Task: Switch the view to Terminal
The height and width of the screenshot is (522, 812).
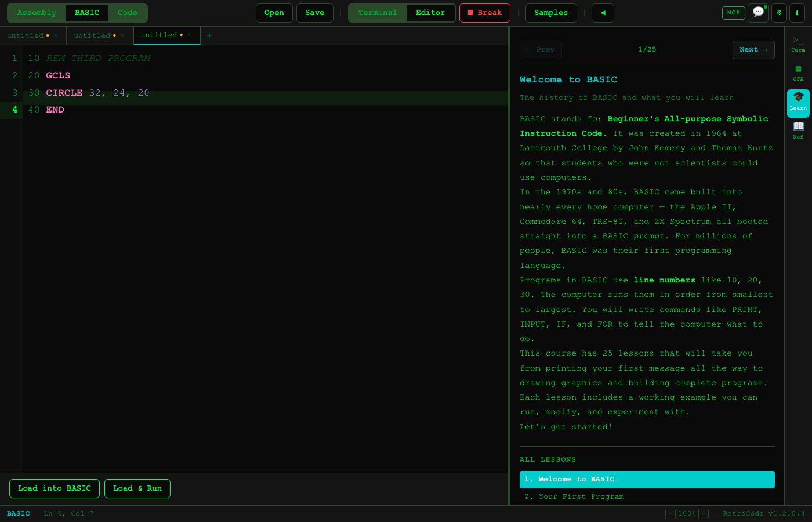Action: pyautogui.click(x=378, y=13)
